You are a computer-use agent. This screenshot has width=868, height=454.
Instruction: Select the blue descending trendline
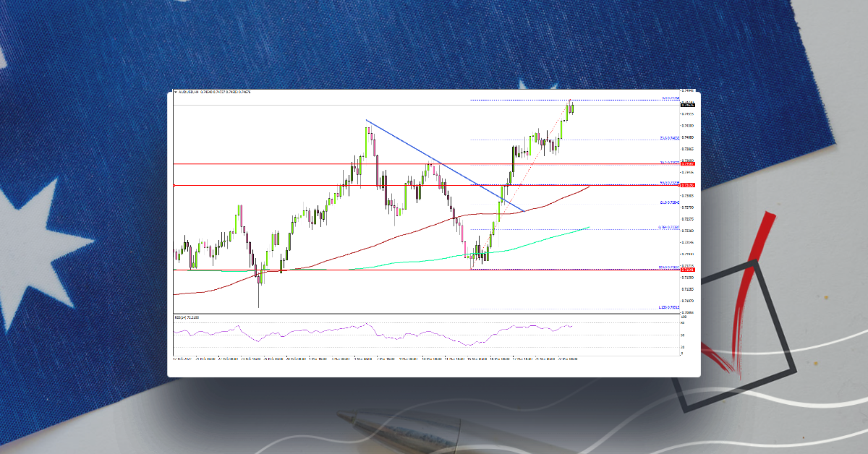point(443,165)
